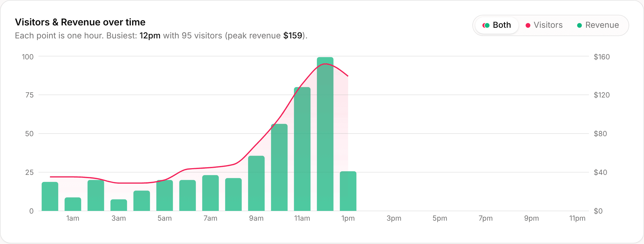Click the 3am revenue bar

point(119,205)
